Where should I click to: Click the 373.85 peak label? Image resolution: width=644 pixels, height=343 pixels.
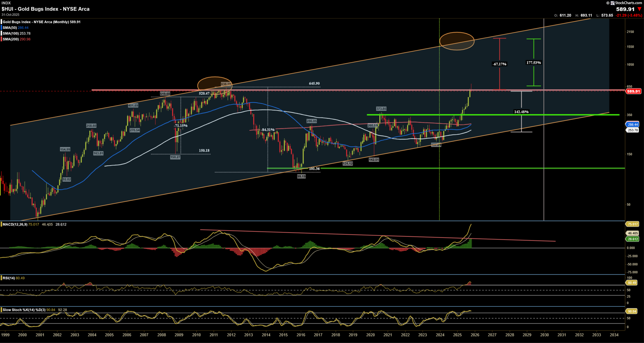[381, 109]
